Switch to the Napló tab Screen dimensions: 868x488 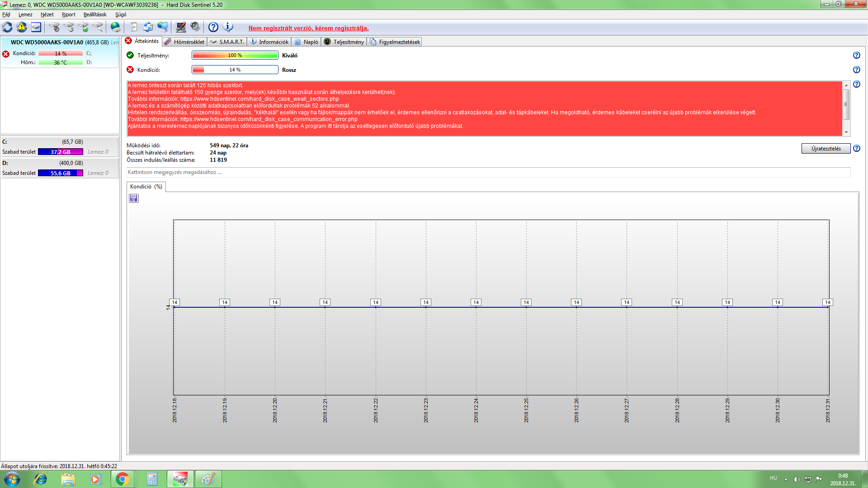(307, 42)
